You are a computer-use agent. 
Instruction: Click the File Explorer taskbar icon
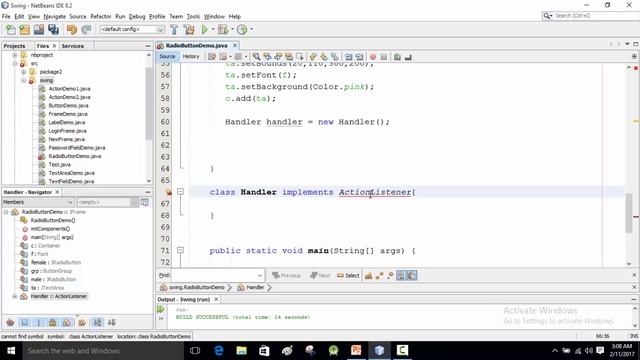[x=242, y=350]
